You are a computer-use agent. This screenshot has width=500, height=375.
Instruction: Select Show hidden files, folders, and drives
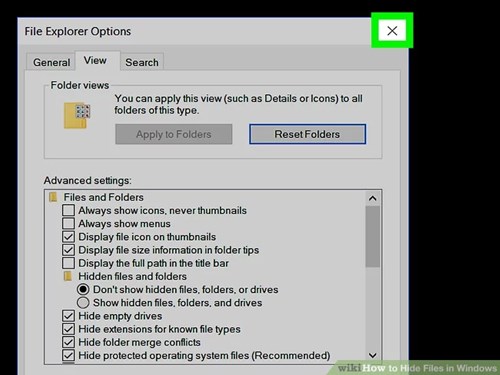click(83, 303)
